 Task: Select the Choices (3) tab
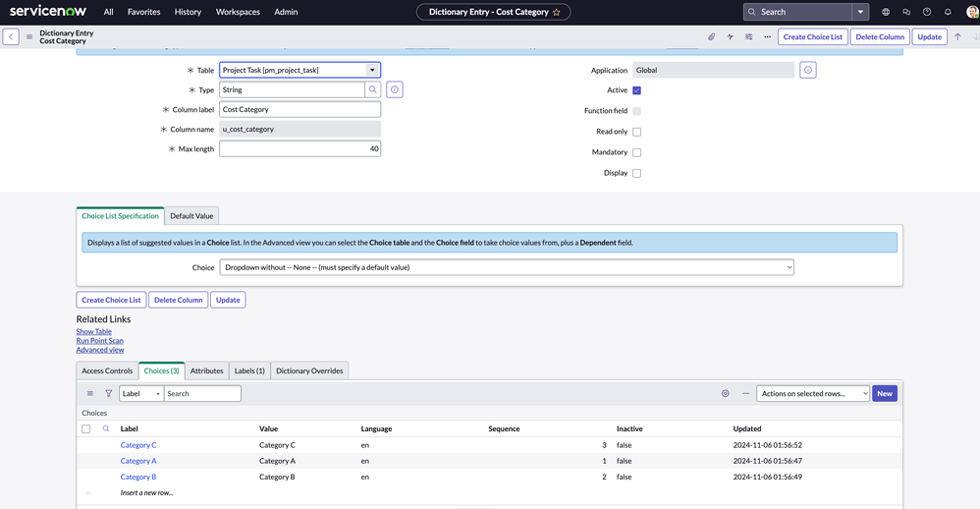coord(161,370)
